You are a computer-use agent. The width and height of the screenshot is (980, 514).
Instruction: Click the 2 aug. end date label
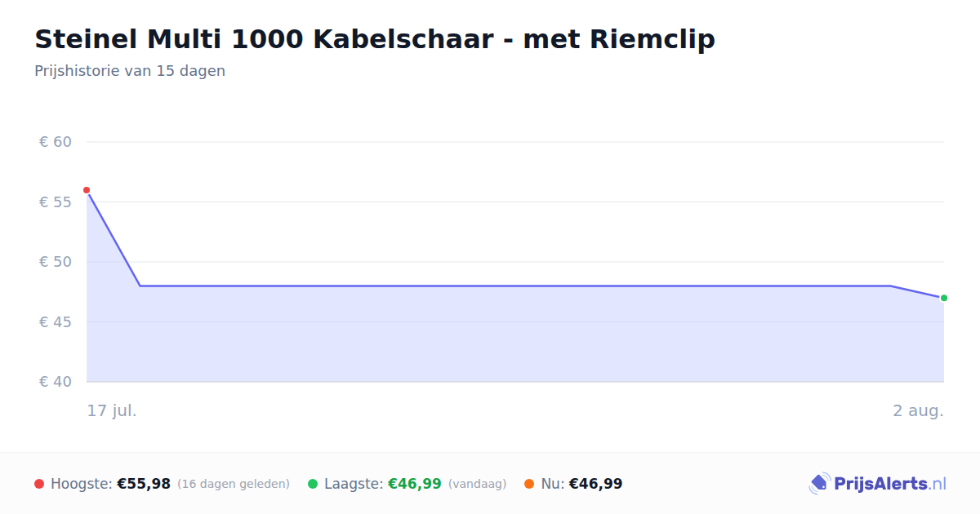[918, 410]
